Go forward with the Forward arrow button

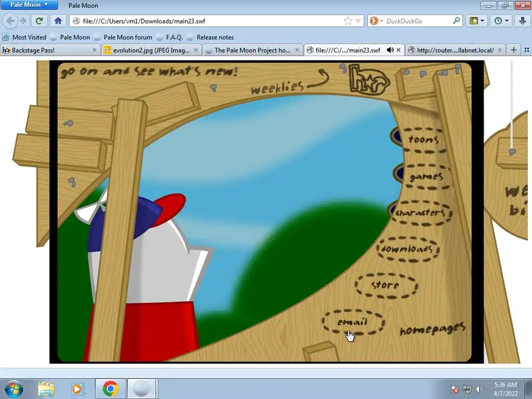(x=23, y=21)
